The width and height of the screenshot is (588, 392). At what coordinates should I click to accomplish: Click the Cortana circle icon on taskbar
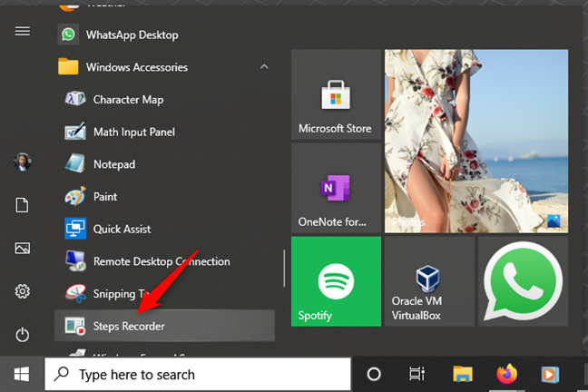coord(374,374)
